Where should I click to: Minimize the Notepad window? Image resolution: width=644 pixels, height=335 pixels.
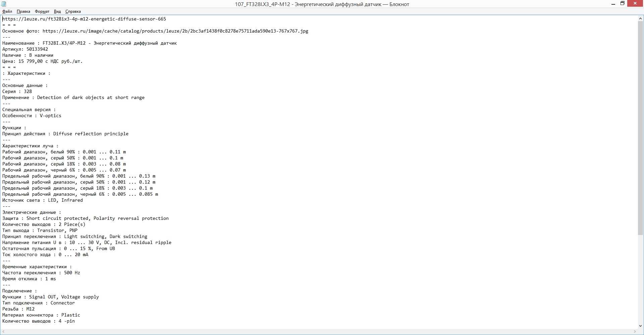pos(613,4)
